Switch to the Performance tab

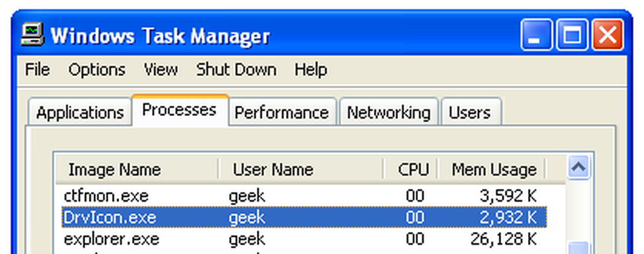click(282, 112)
